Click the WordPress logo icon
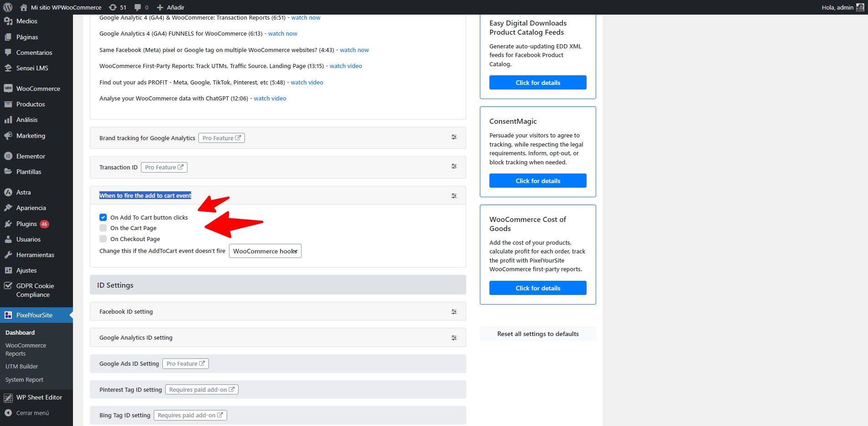868x426 pixels. coord(8,7)
